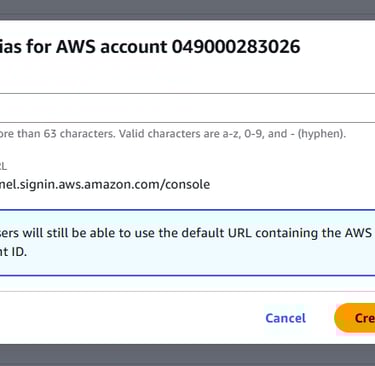Screen dimensions: 375x366
Task: Dismiss dialog by clicking top dimmed backdrop
Action: pyautogui.click(x=187, y=10)
